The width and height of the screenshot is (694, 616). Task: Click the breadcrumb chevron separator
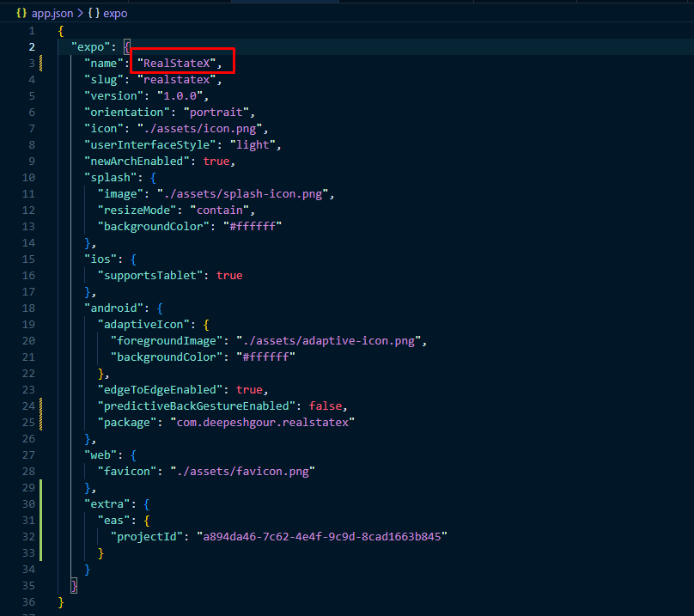(x=78, y=14)
